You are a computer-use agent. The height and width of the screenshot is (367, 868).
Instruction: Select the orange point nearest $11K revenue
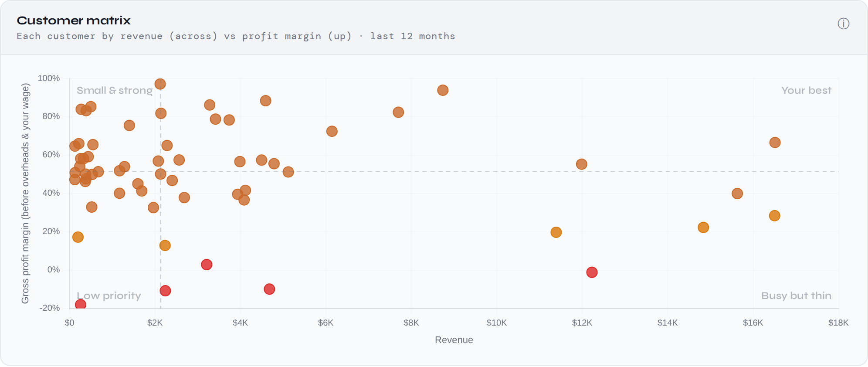click(556, 232)
